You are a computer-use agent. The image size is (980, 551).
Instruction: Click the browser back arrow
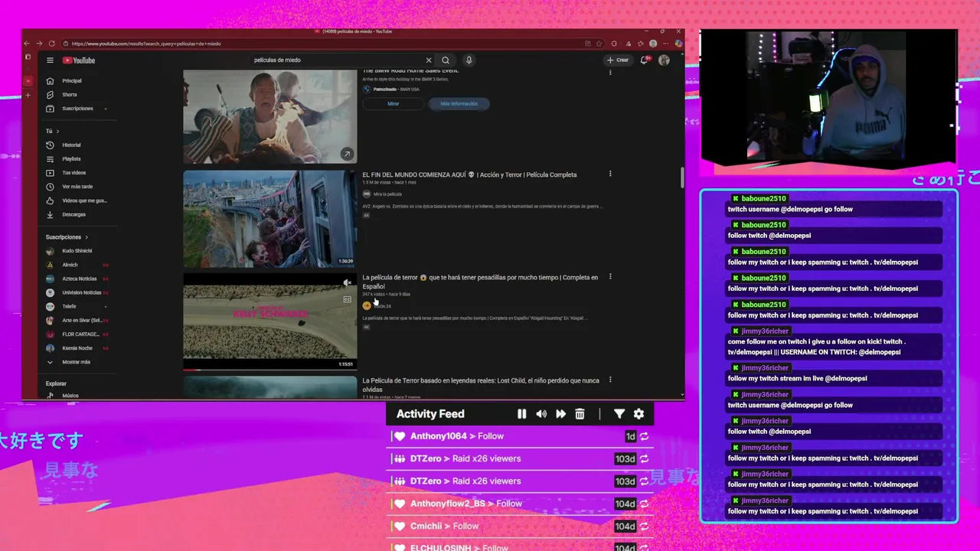[x=28, y=44]
